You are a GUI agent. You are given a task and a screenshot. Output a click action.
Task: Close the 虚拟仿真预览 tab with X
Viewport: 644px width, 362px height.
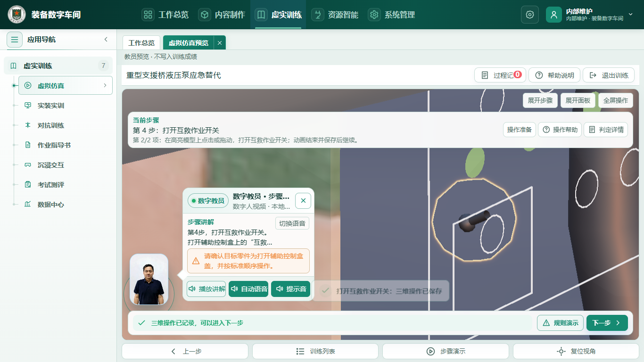220,43
